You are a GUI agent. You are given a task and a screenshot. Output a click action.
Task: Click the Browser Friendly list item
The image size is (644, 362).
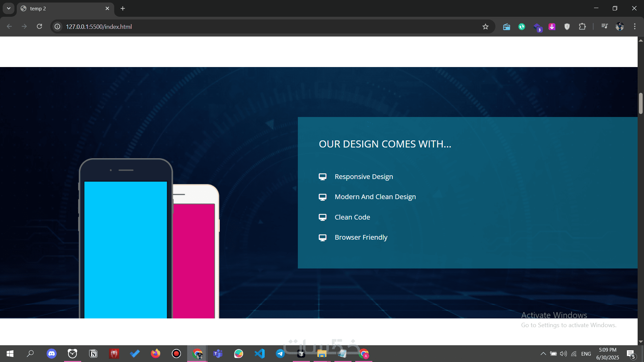click(361, 237)
